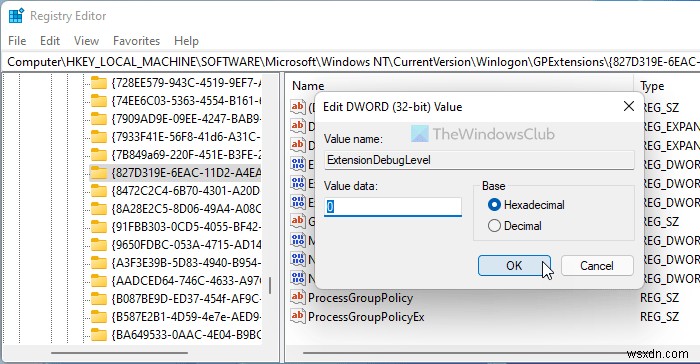
Task: Click the tree pane horizontal scrollbar
Action: click(119, 353)
